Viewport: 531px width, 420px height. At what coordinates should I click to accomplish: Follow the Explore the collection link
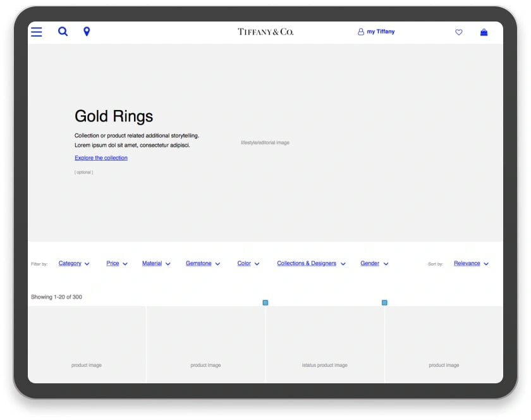(101, 157)
